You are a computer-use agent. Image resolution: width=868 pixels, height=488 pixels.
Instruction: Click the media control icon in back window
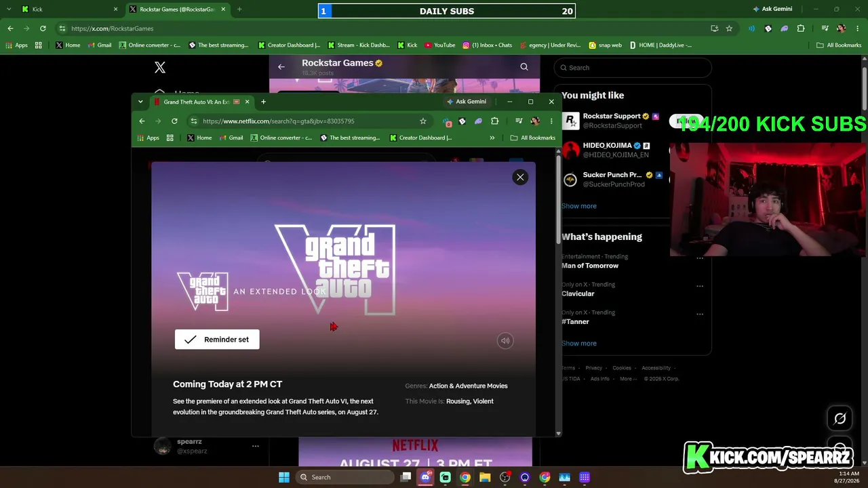(x=825, y=28)
